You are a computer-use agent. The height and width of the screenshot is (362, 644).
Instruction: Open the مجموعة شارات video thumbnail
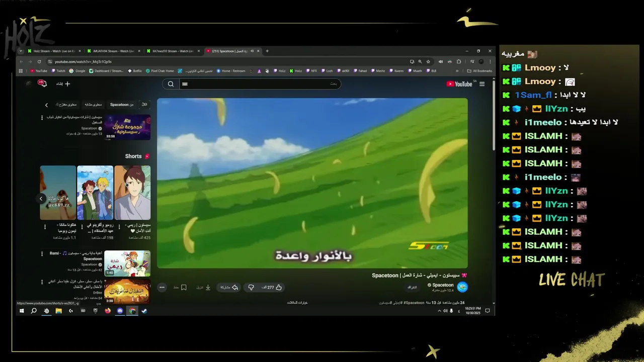127,127
